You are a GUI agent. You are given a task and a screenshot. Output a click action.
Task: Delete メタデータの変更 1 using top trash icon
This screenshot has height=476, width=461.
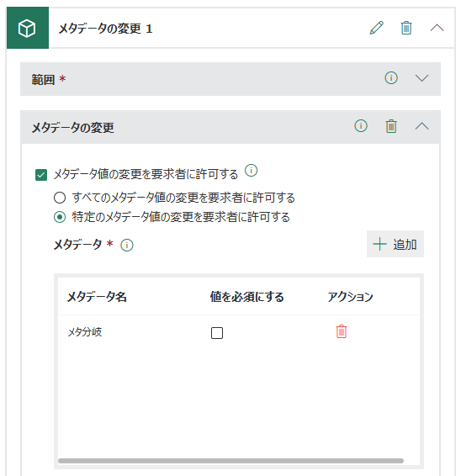click(x=406, y=28)
